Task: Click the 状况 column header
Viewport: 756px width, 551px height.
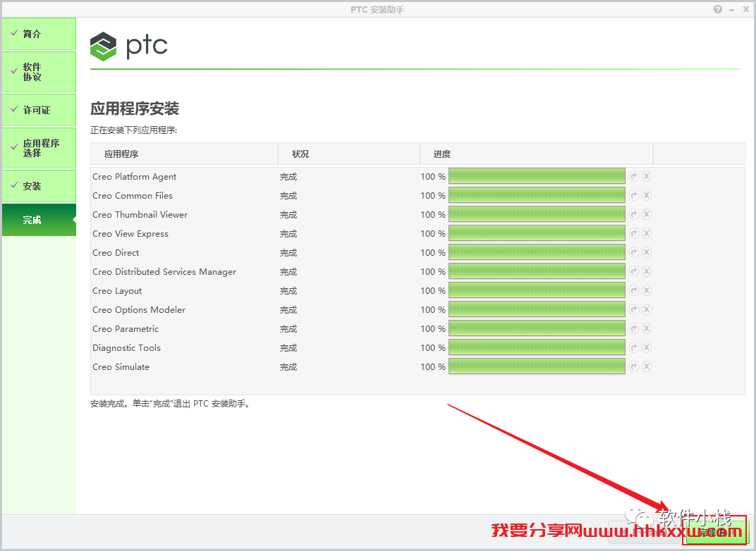Action: 348,154
